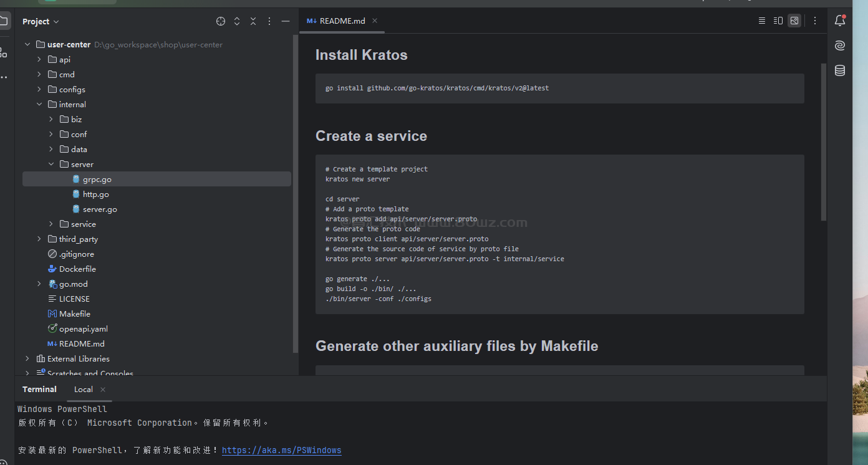Viewport: 868px width, 465px height.
Task: Click the Create a service heading
Action: pos(371,136)
